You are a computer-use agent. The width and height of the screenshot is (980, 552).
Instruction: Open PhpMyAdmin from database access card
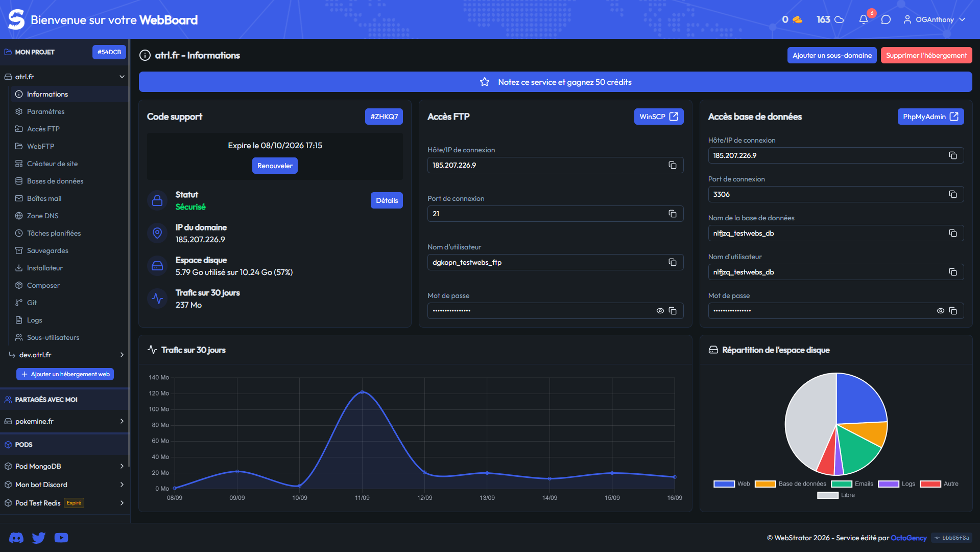tap(930, 117)
